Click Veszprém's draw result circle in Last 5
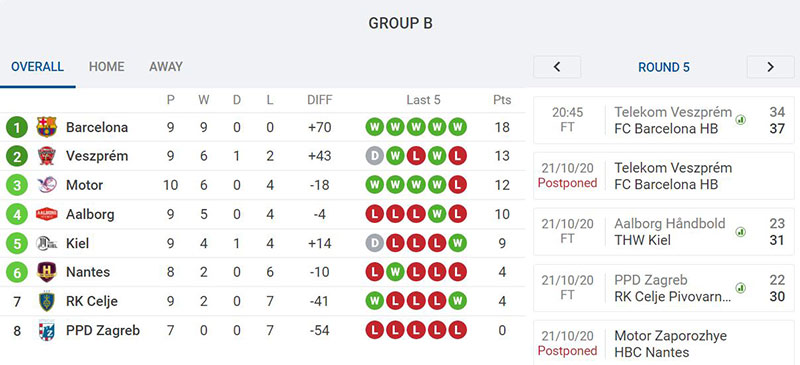This screenshot has height=365, width=800. pos(375,156)
